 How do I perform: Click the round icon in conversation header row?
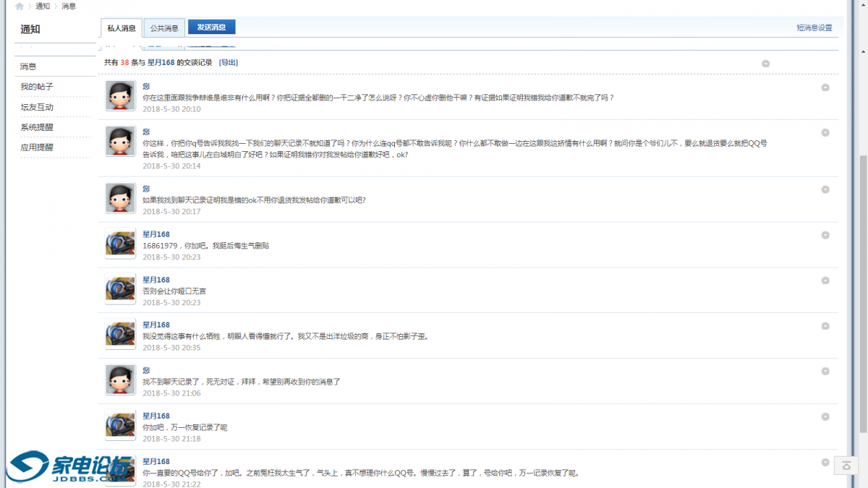(x=765, y=64)
